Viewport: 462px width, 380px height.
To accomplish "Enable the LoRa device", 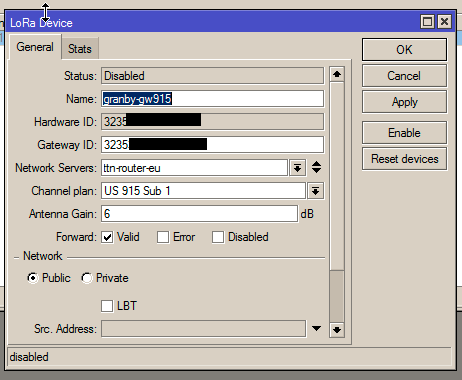I will [404, 133].
